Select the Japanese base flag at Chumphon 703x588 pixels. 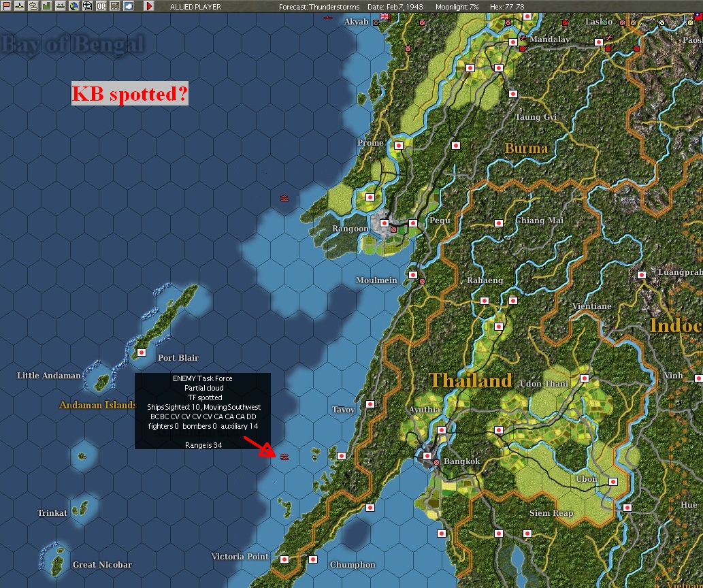click(x=313, y=559)
